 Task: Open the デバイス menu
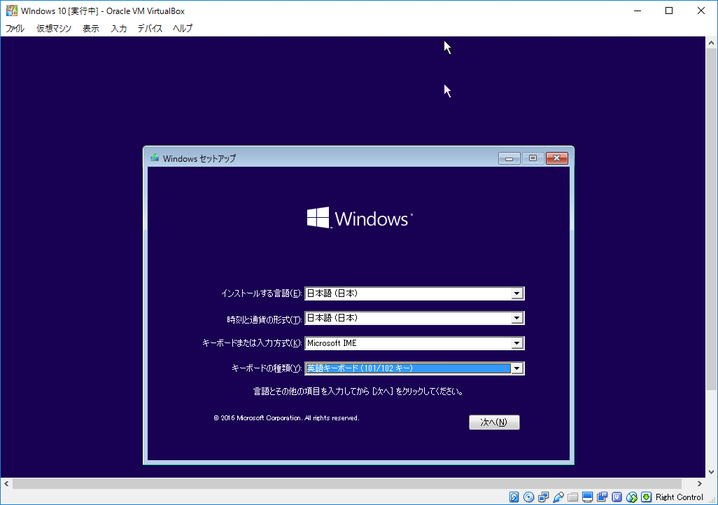pyautogui.click(x=150, y=28)
